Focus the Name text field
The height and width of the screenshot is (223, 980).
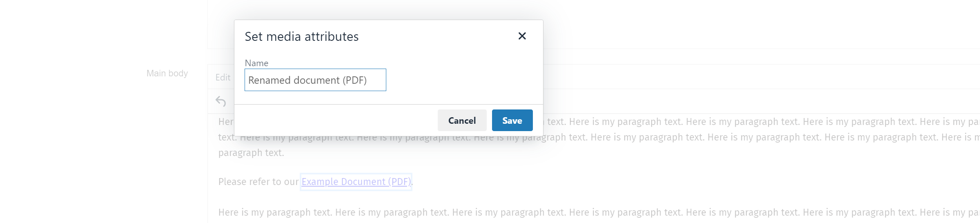(315, 80)
